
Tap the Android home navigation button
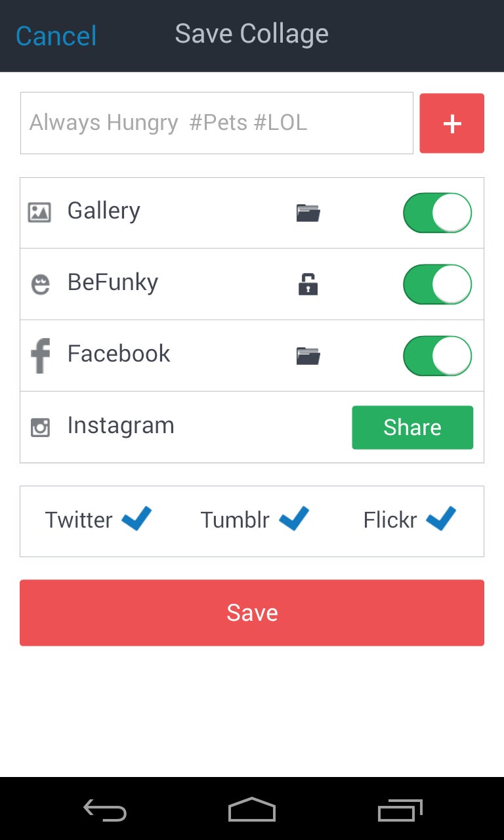[x=252, y=810]
